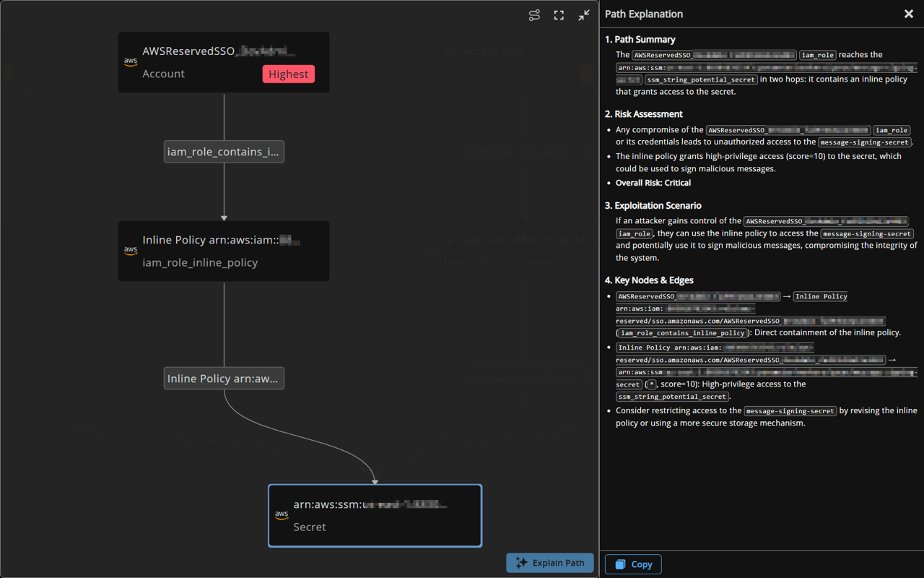The height and width of the screenshot is (578, 924).
Task: Click the '3. Exploitation Scenario' heading
Action: pos(653,206)
